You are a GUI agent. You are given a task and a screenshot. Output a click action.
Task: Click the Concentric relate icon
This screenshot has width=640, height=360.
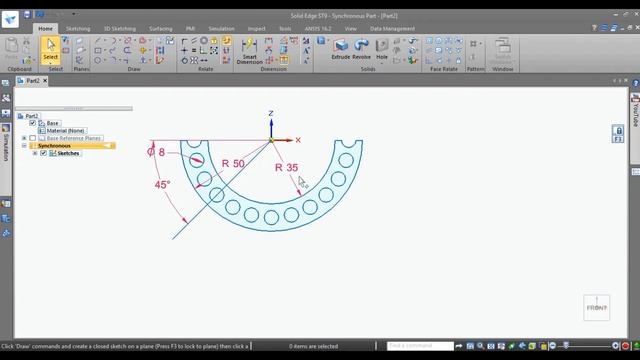pos(204,40)
